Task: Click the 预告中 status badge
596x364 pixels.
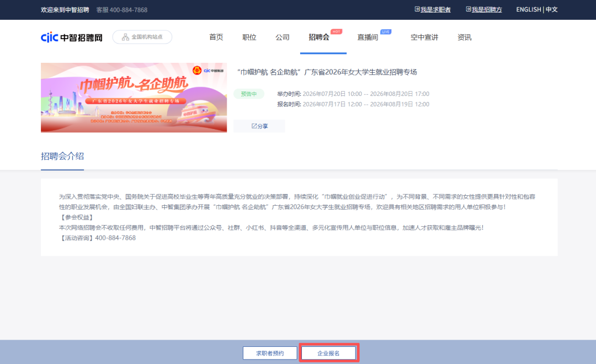Action: pos(248,94)
